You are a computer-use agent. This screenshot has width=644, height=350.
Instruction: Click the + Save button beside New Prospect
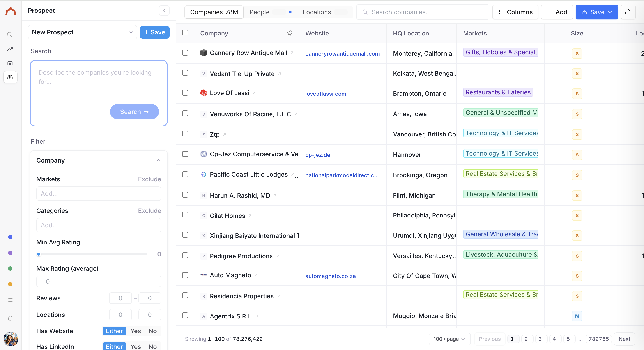154,32
